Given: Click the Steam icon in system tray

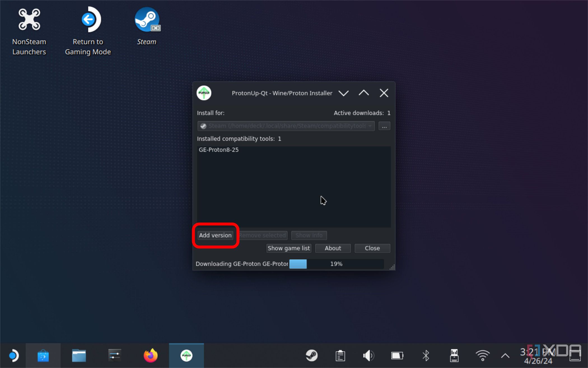Looking at the screenshot, I should [312, 355].
